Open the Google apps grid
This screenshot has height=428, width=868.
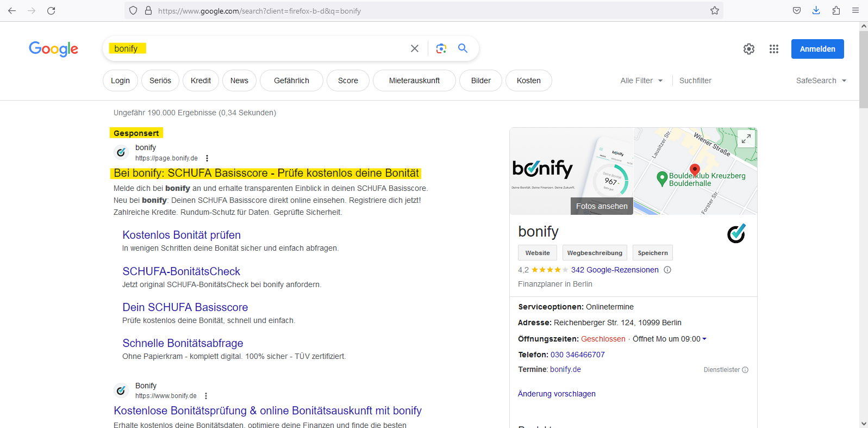click(x=774, y=49)
